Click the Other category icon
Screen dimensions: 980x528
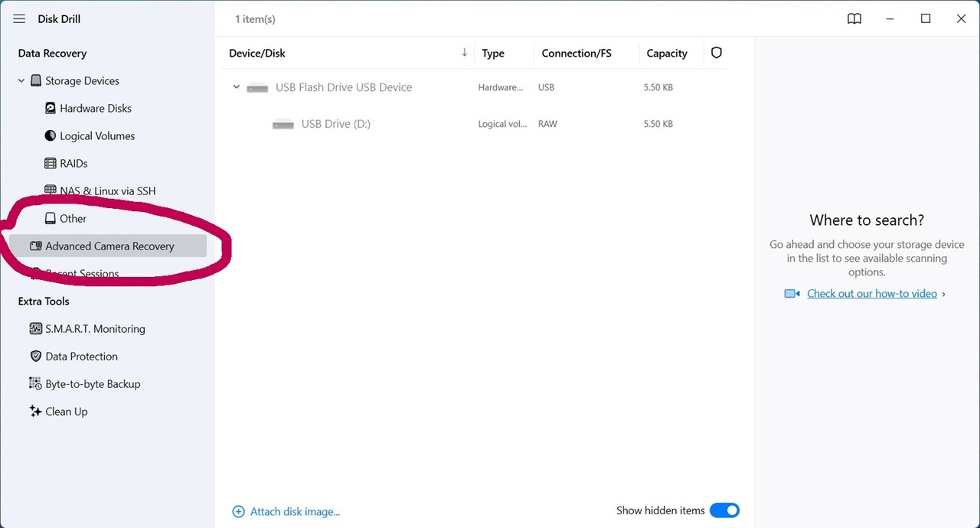51,218
